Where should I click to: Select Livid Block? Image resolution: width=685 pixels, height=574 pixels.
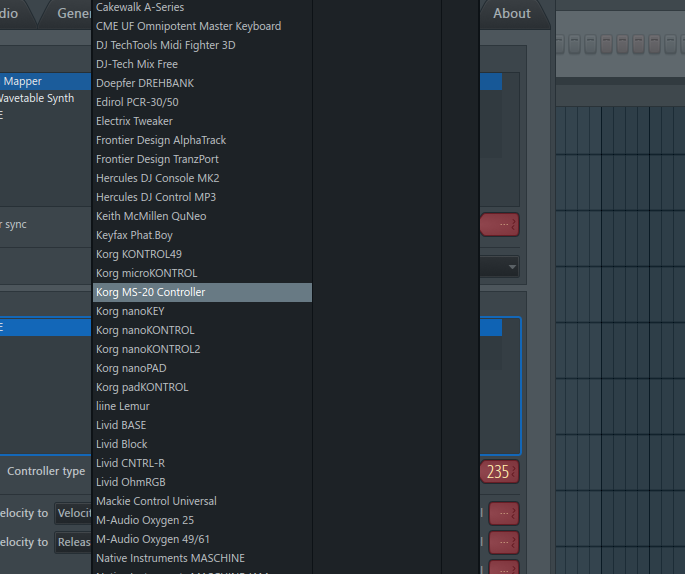(202, 444)
